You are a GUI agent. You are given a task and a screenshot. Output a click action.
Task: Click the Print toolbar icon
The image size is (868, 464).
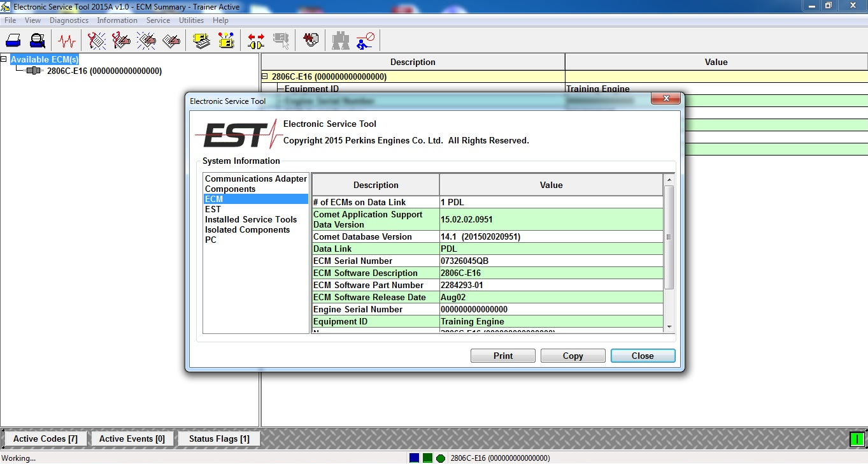click(13, 41)
